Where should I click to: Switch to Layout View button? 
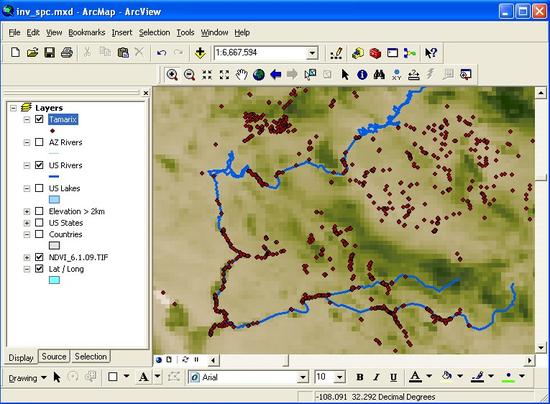(169, 360)
